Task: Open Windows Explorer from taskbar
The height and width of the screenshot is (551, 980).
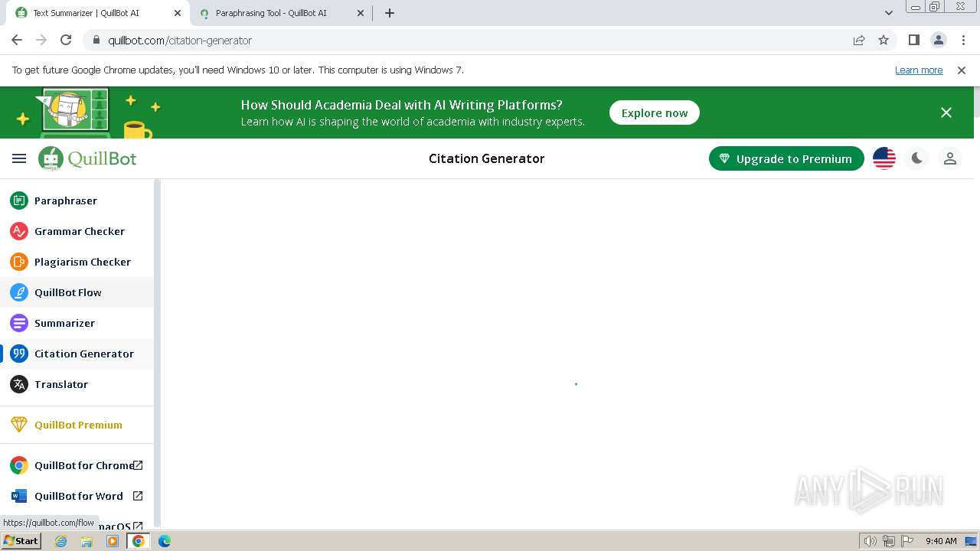Action: pyautogui.click(x=87, y=541)
